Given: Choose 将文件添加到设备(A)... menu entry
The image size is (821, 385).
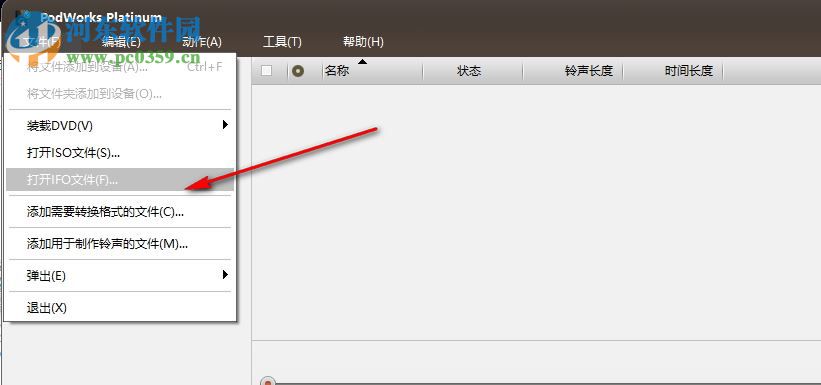Looking at the screenshot, I should (120, 67).
